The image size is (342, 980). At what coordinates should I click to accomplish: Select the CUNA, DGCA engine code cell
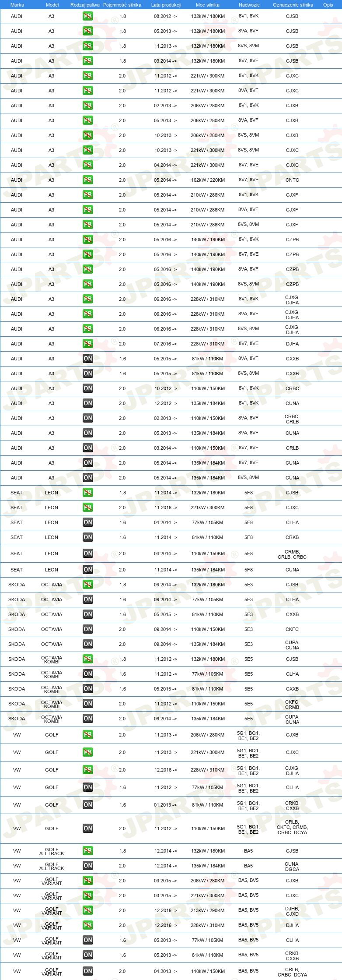pyautogui.click(x=292, y=867)
